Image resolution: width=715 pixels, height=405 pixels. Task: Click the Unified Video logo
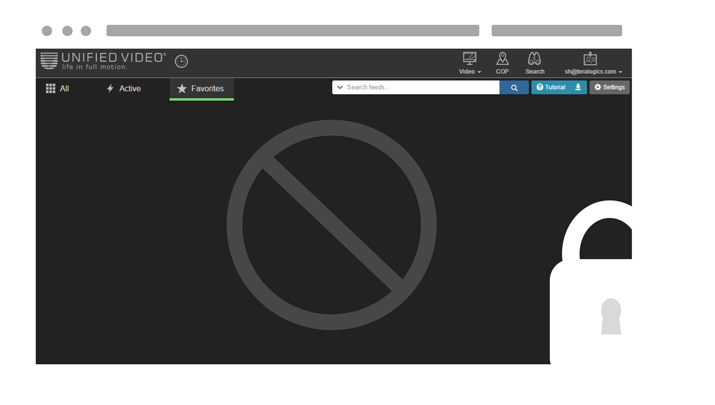[103, 61]
